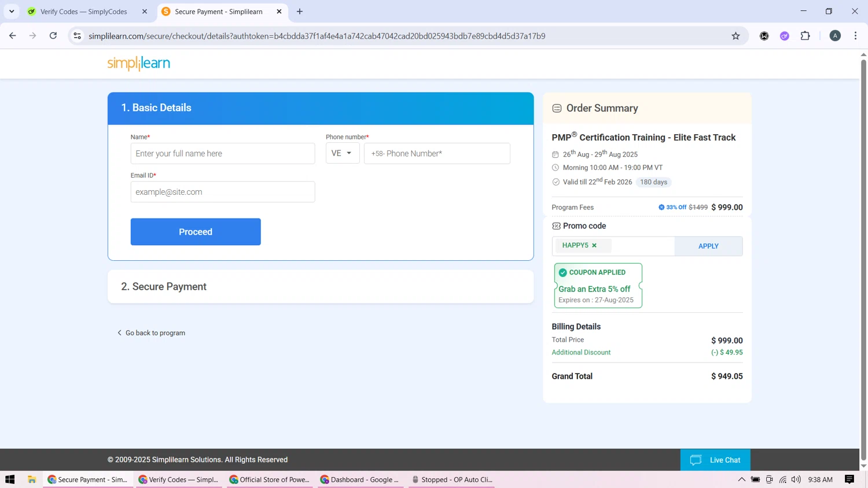Viewport: 868px width, 488px height.
Task: Focus the Email ID field
Action: coord(223,192)
